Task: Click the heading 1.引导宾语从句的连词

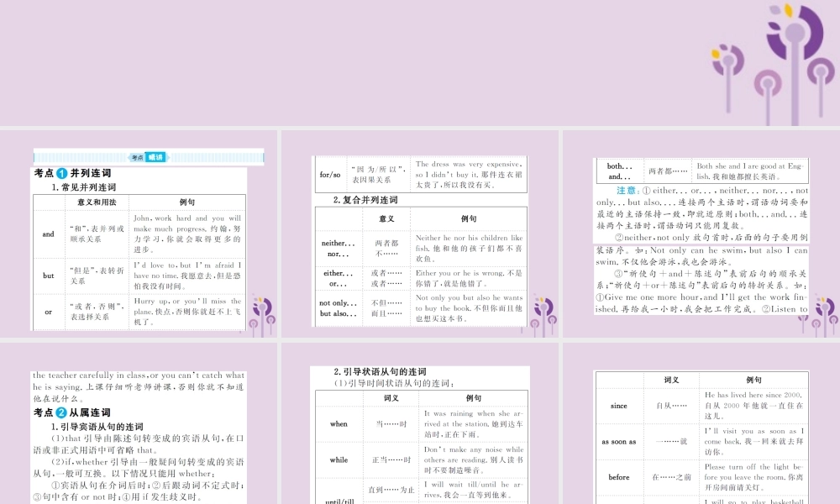Action: click(x=97, y=427)
